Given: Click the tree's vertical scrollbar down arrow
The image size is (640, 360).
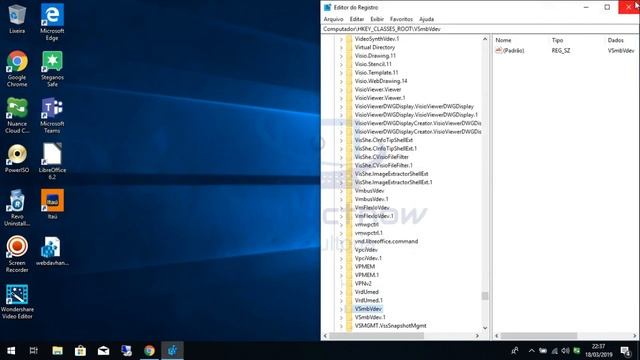Looking at the screenshot, I should click(485, 328).
